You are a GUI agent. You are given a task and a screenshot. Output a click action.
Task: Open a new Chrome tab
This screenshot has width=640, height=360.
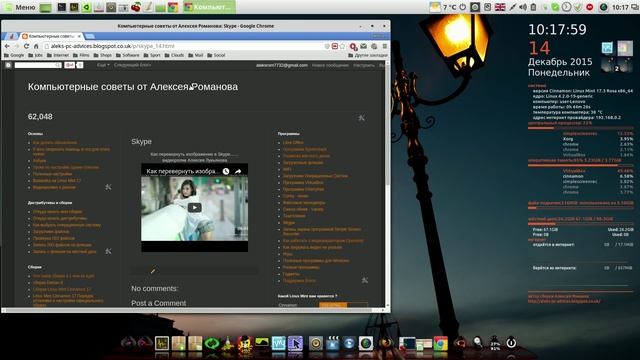coord(90,36)
